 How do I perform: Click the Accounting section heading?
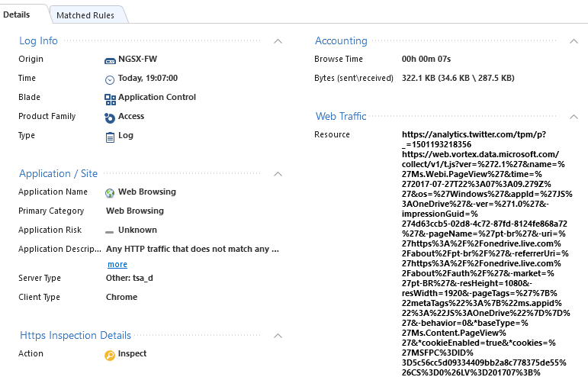[x=341, y=40]
